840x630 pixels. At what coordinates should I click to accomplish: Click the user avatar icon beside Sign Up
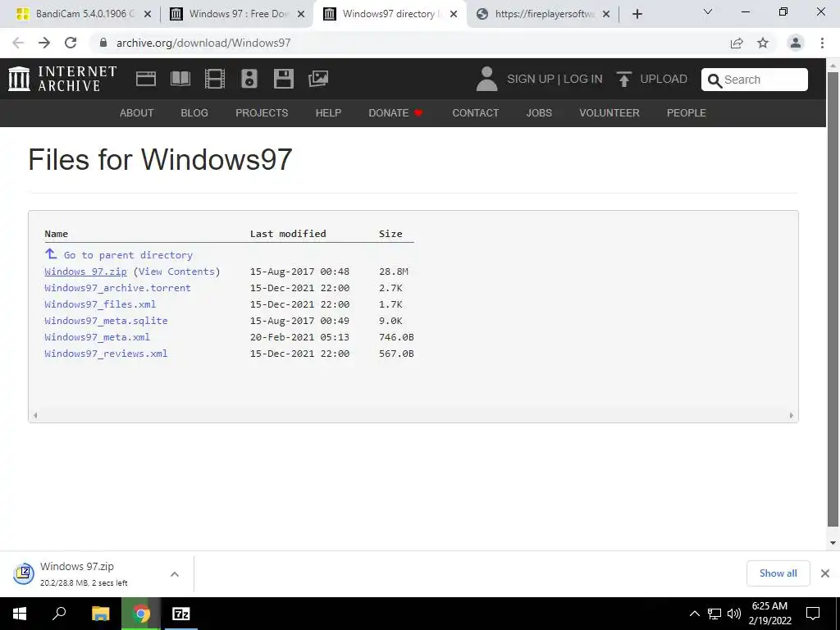tap(486, 79)
